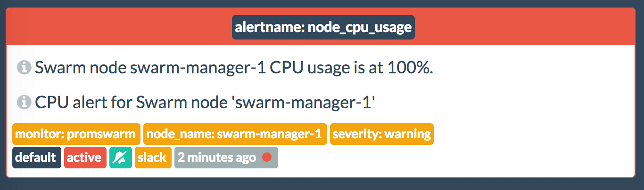Click the info icon beside the CPU alert description

pos(24,102)
